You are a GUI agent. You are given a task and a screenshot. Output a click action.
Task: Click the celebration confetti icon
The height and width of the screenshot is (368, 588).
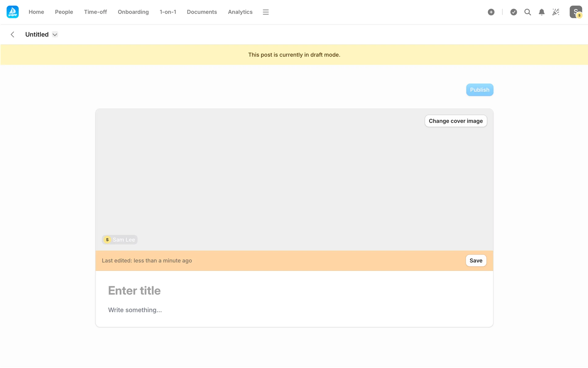coord(556,12)
